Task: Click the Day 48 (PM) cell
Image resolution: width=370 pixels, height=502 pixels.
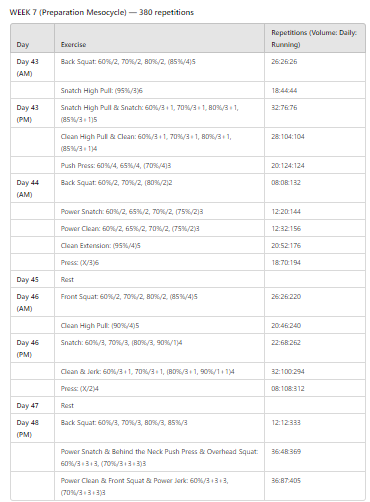Action: click(x=33, y=428)
